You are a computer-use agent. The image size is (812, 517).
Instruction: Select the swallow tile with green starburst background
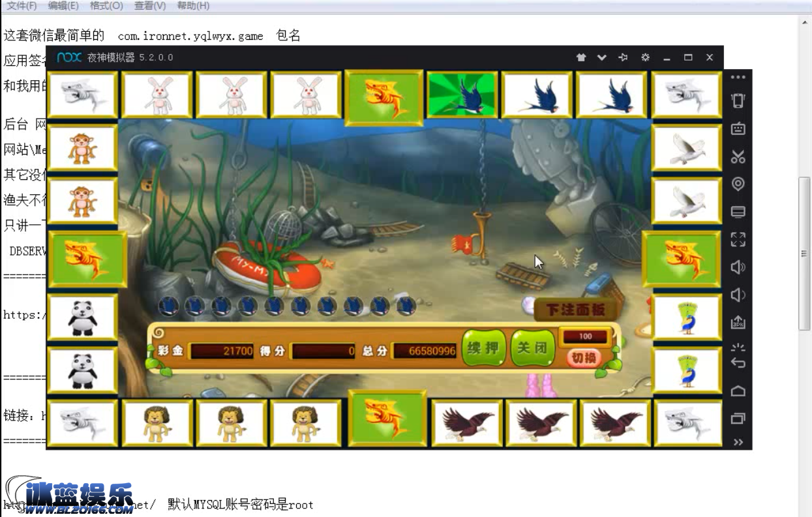coord(462,95)
